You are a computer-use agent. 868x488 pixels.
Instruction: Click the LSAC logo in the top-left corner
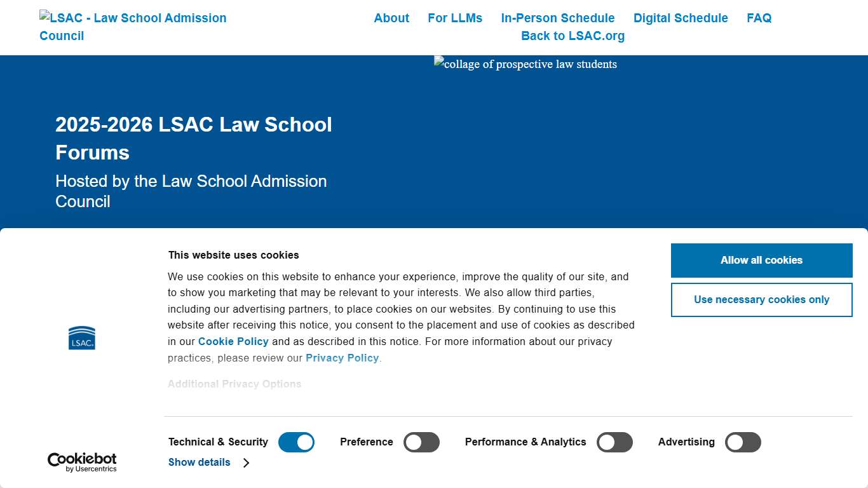coord(133,27)
